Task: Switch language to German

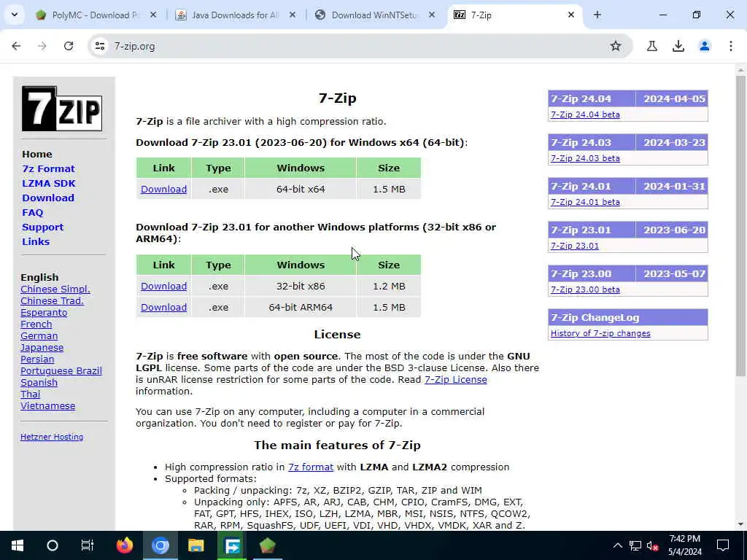Action: tap(39, 335)
